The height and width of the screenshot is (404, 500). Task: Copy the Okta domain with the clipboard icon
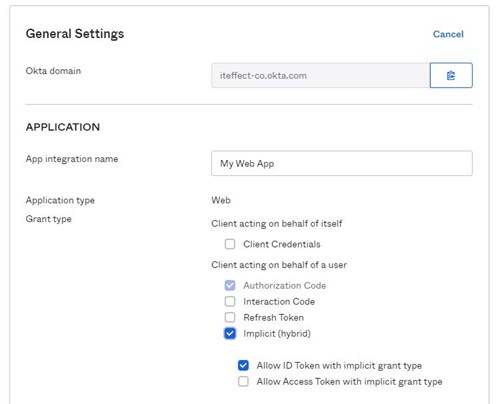coord(451,75)
